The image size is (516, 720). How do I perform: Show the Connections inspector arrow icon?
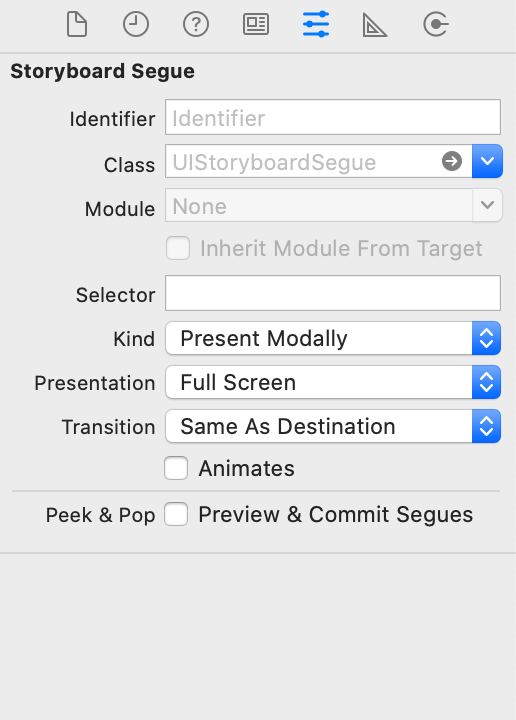pyautogui.click(x=435, y=24)
